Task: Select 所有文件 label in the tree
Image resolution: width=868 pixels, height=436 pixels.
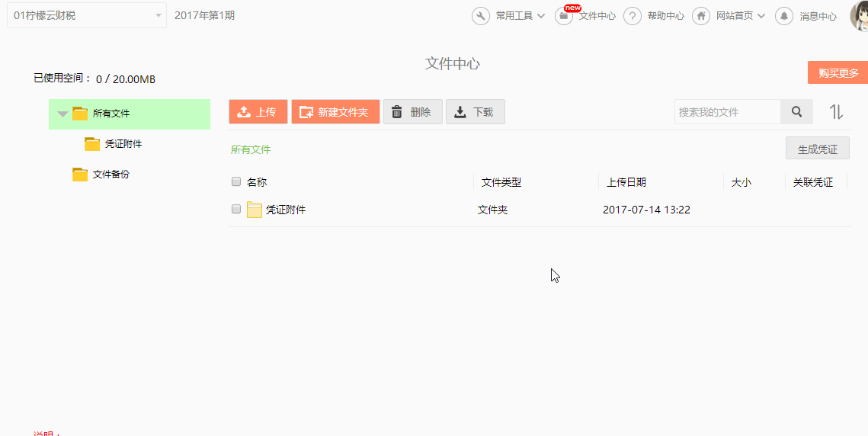Action: tap(111, 114)
